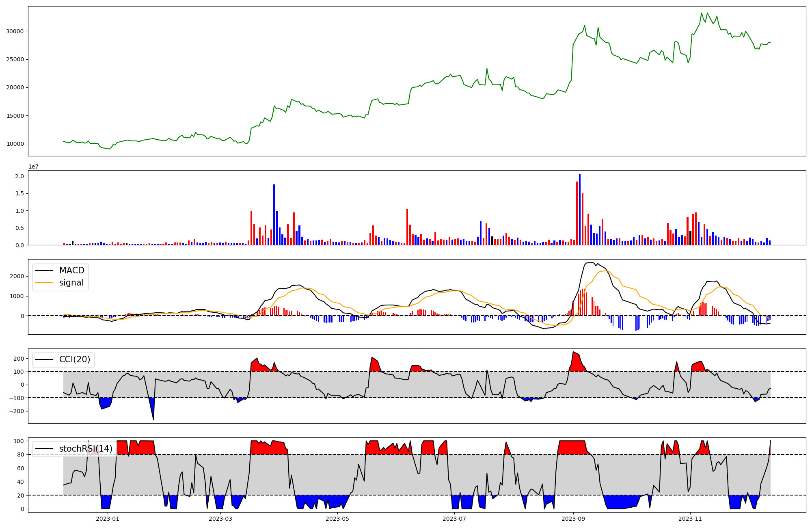Click the black MACD legend line swatch
Viewport: 812px width, 528px height.
[44, 270]
